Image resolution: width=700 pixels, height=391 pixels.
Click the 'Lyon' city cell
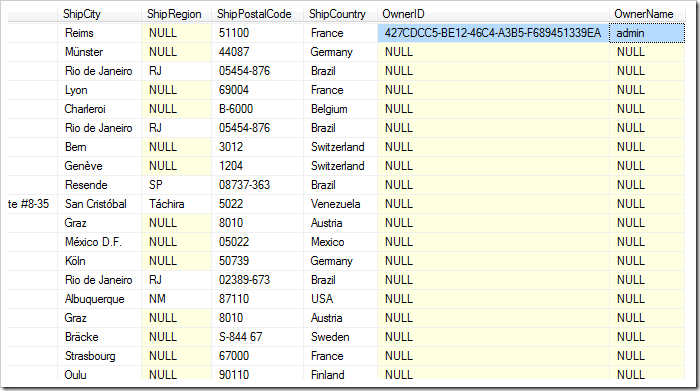coord(99,90)
